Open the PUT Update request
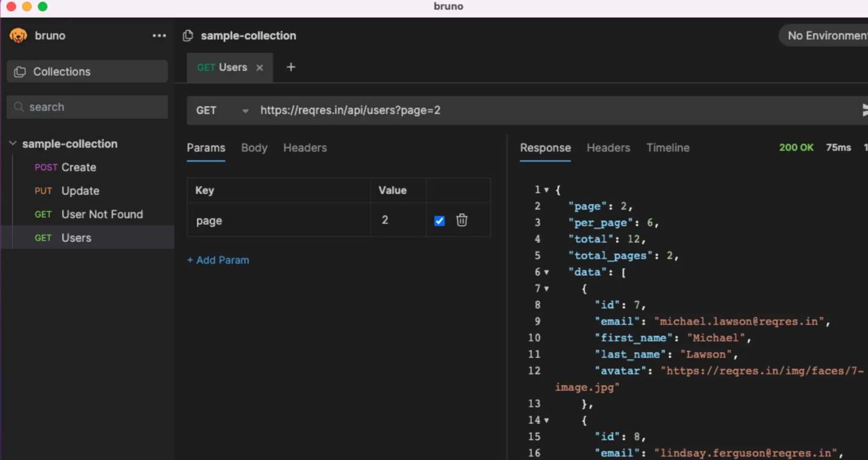This screenshot has height=460, width=868. (x=87, y=191)
